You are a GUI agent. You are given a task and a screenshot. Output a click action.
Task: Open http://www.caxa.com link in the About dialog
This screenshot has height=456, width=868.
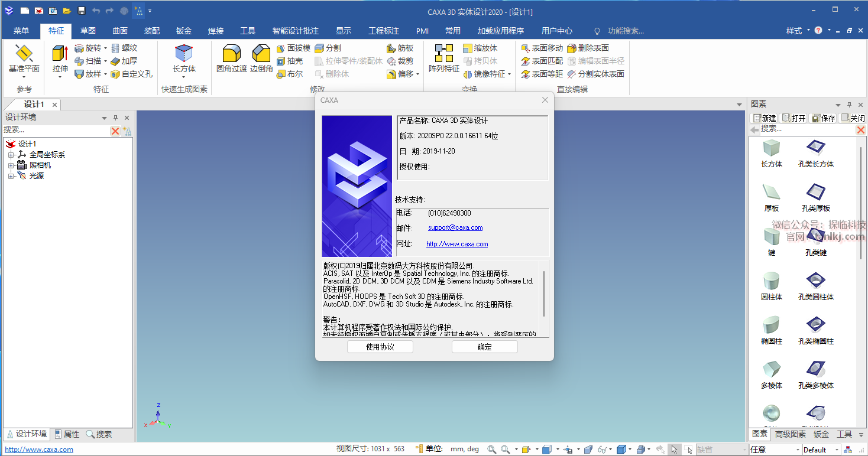tap(457, 244)
